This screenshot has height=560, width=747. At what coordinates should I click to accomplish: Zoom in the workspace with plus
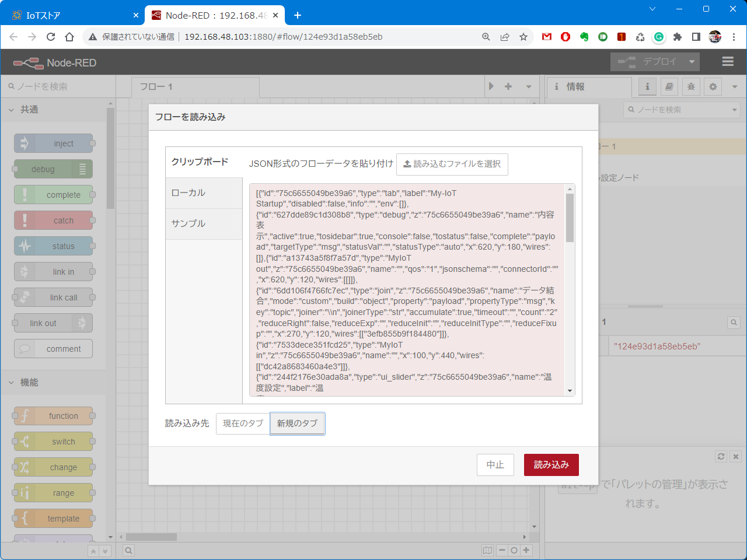click(x=526, y=550)
